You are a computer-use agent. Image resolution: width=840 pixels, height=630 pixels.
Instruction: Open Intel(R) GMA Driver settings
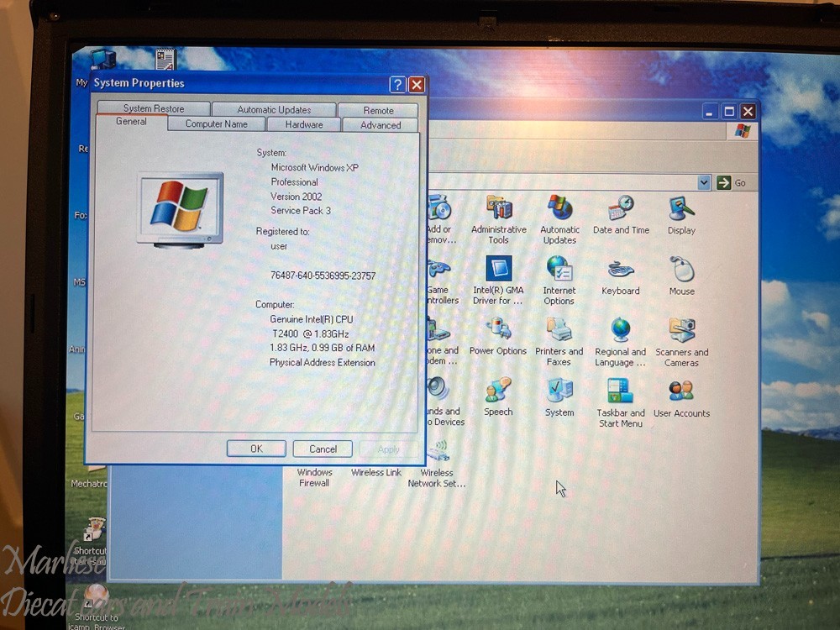pos(498,281)
